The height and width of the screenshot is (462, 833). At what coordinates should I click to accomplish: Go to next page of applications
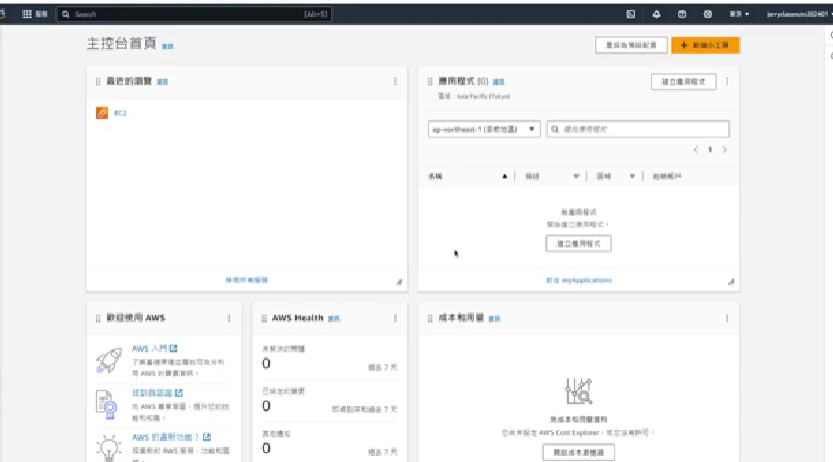click(724, 150)
